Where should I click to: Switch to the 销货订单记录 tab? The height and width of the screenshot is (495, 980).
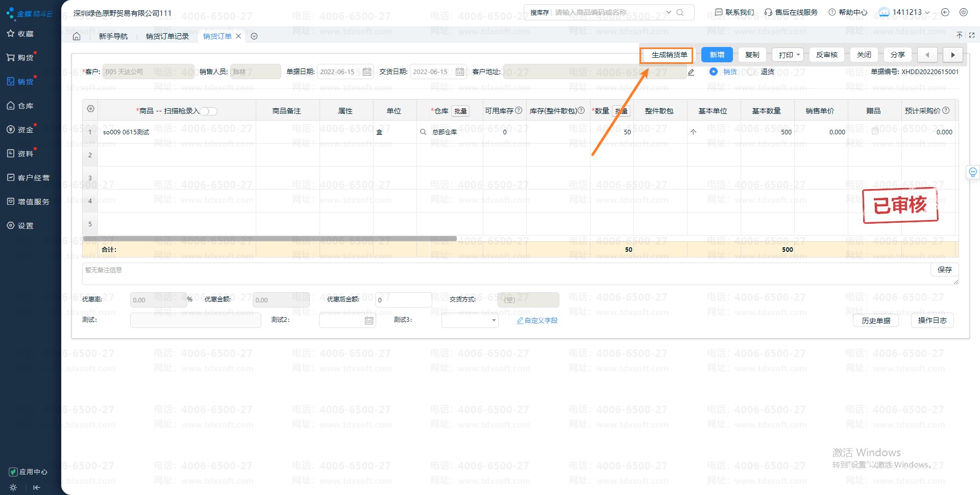click(x=167, y=36)
